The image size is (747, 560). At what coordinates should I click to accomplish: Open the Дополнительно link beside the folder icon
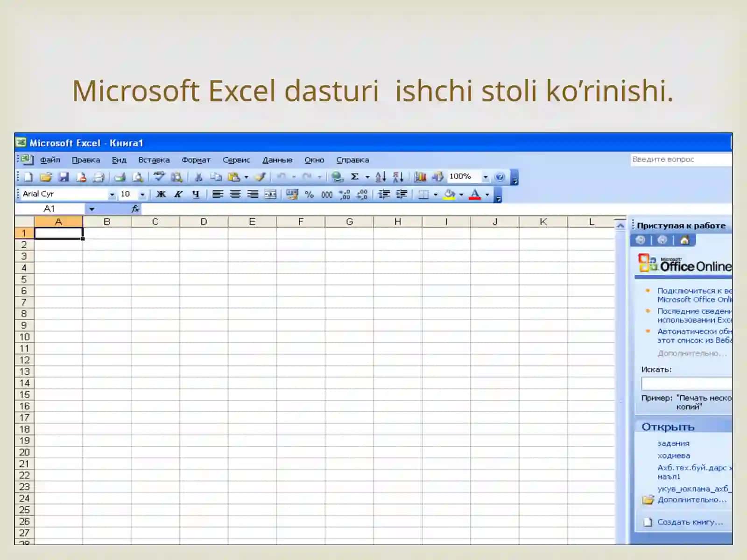click(x=692, y=499)
